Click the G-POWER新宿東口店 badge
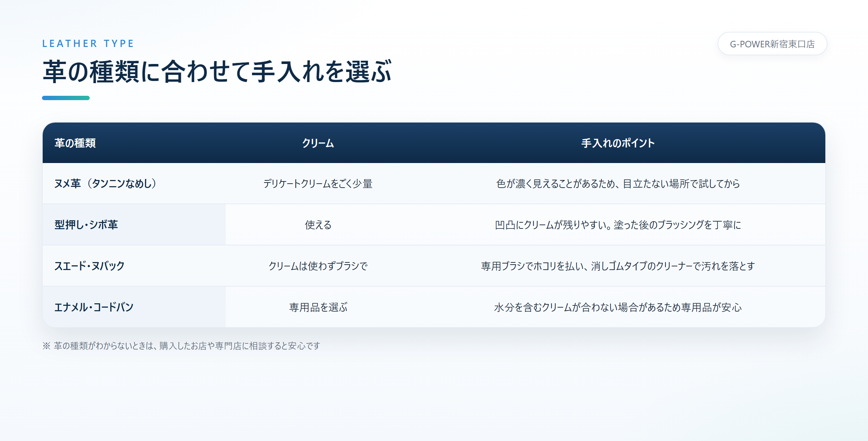 point(772,44)
